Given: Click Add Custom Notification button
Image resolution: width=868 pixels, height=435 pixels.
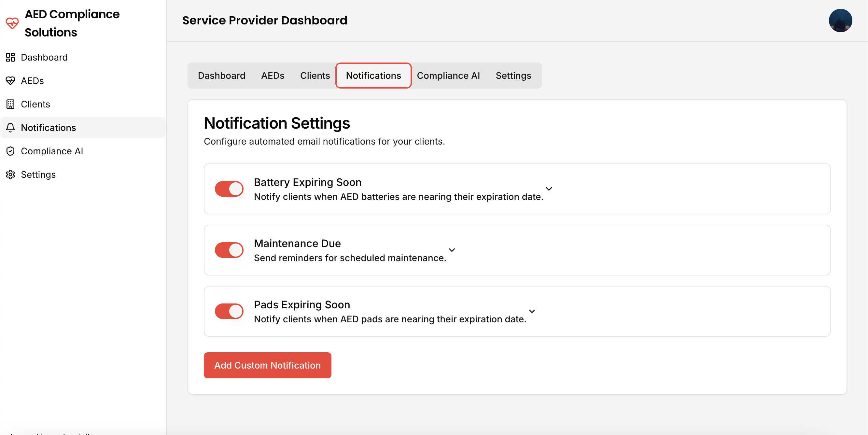Looking at the screenshot, I should (x=267, y=365).
